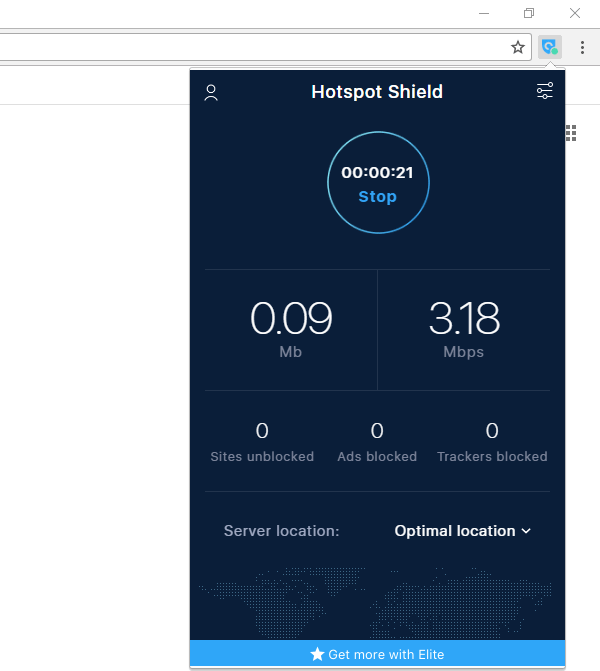Open the apps grid icon
The height and width of the screenshot is (671, 600).
[x=571, y=133]
